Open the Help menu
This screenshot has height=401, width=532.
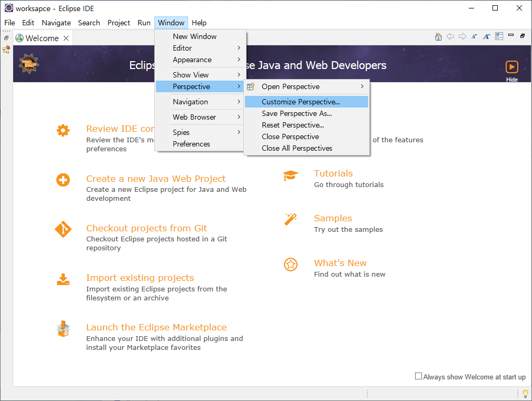coord(199,23)
